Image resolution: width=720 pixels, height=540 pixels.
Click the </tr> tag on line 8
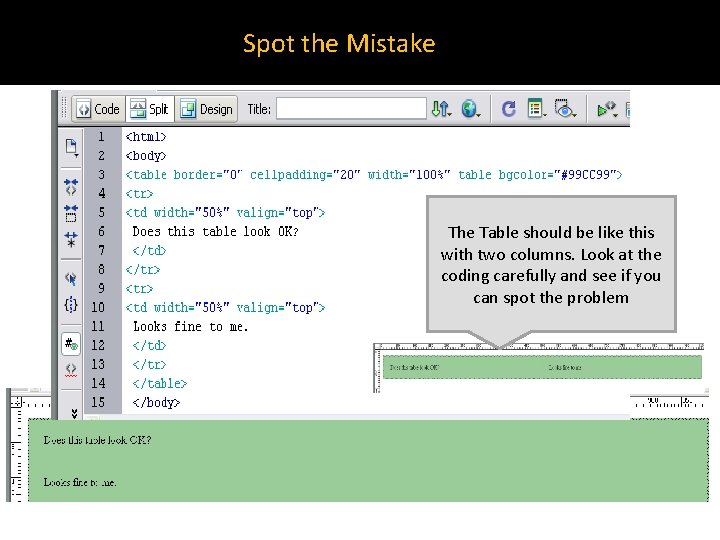coord(143,270)
